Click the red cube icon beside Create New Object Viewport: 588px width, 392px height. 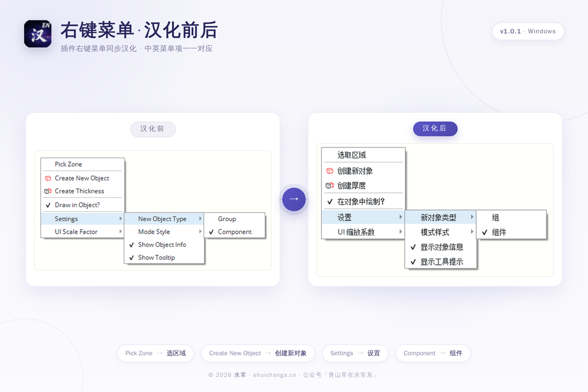point(48,178)
